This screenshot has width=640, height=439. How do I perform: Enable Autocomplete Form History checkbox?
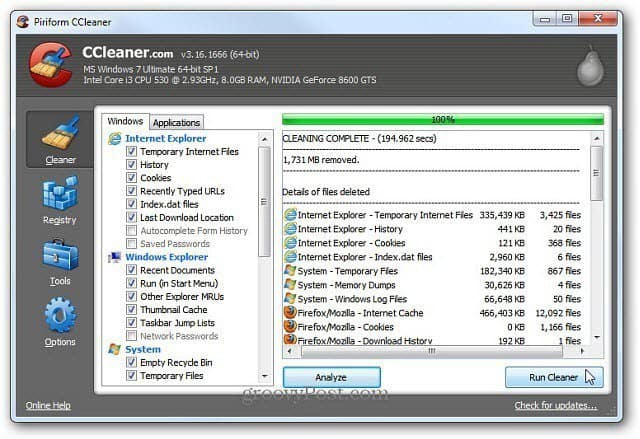tap(131, 231)
